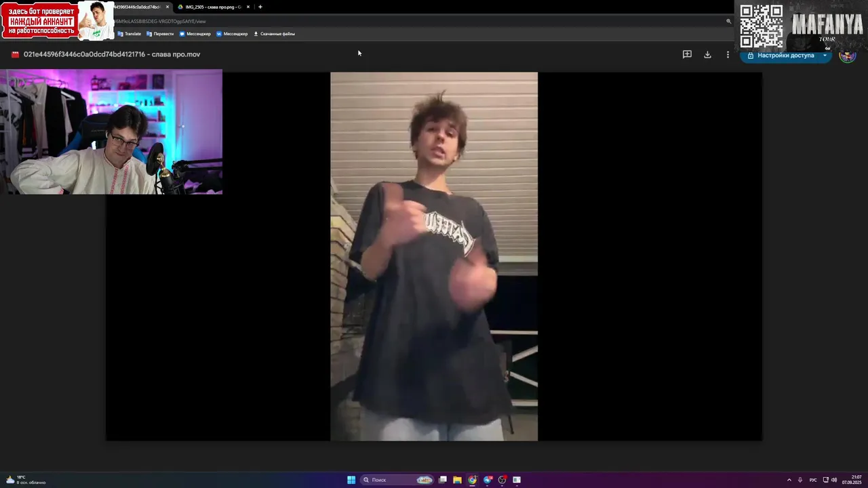Open the Windows Start menu
Image resolution: width=868 pixels, height=488 pixels.
[x=351, y=480]
